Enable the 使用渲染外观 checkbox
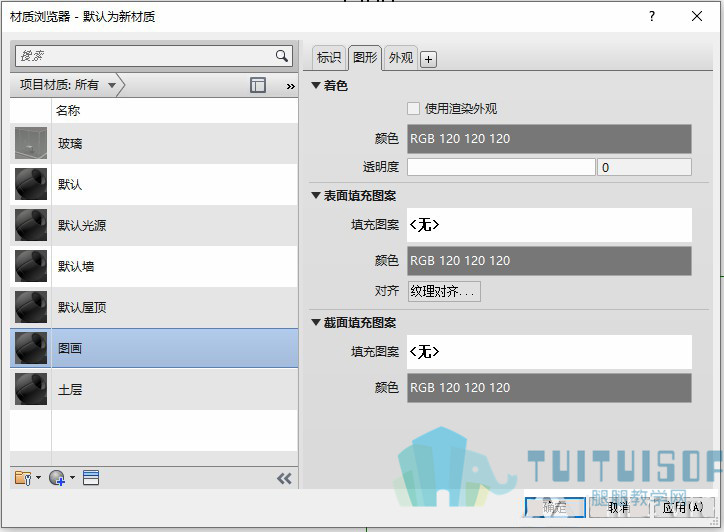 [413, 109]
